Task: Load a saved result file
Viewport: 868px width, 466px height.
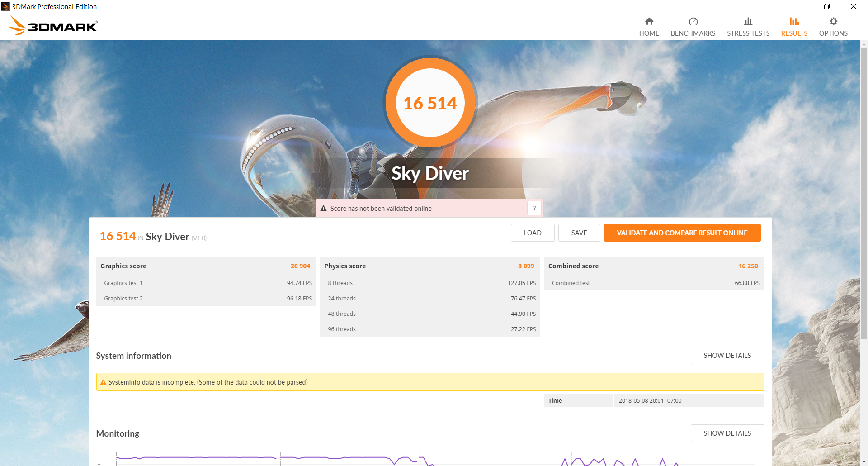Action: tap(533, 233)
